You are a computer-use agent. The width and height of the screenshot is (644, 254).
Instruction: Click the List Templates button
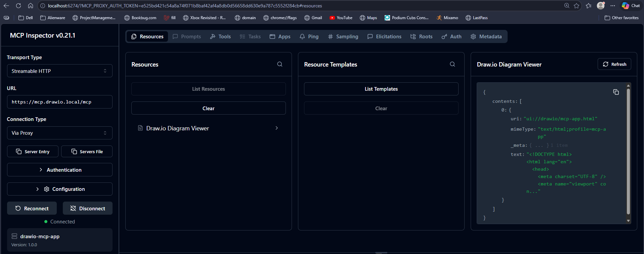381,89
